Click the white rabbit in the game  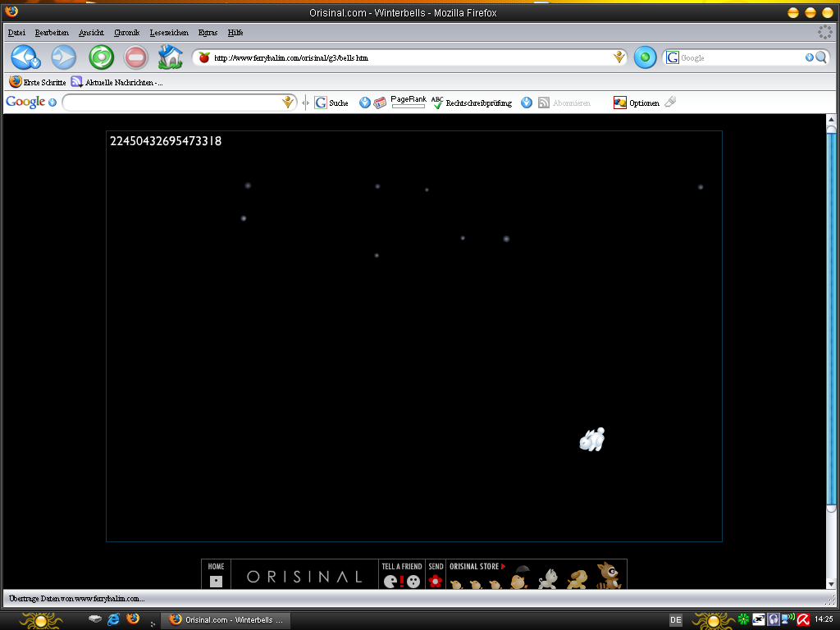tap(592, 440)
